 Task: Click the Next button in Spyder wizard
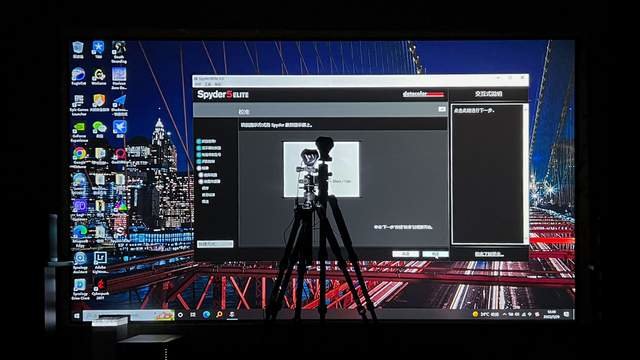[436, 254]
